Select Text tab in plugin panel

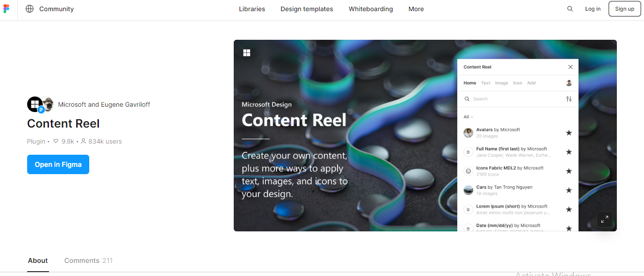485,83
